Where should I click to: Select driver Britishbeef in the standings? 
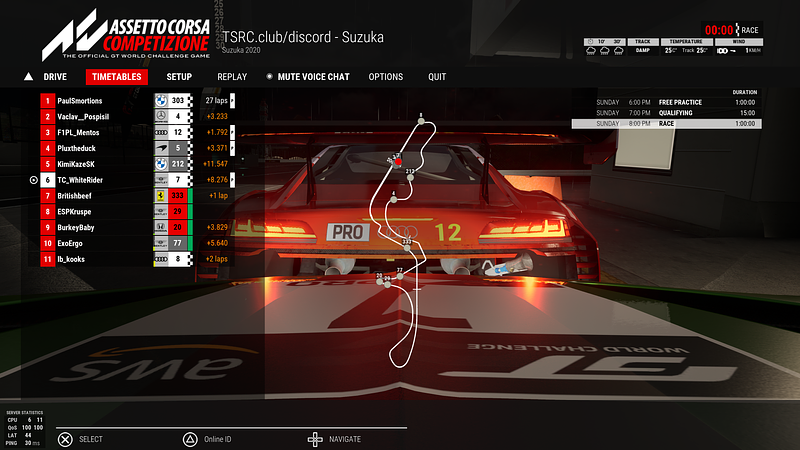click(74, 195)
